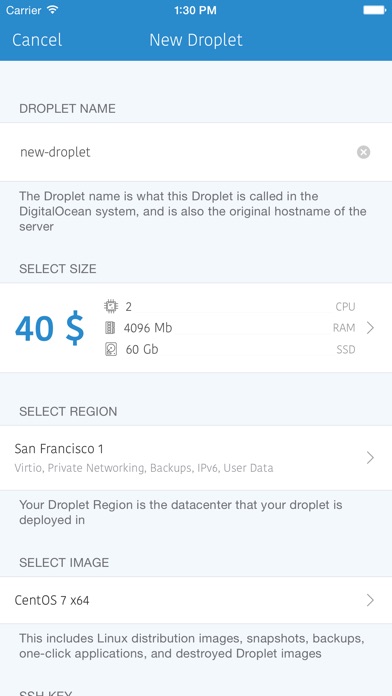Tap the RAM memory icon

110,328
